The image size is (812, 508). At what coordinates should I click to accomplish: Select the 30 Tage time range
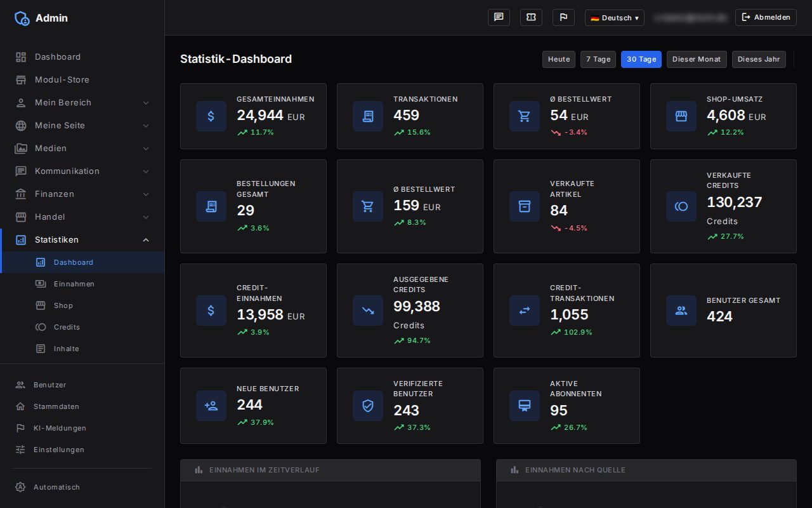coord(641,59)
